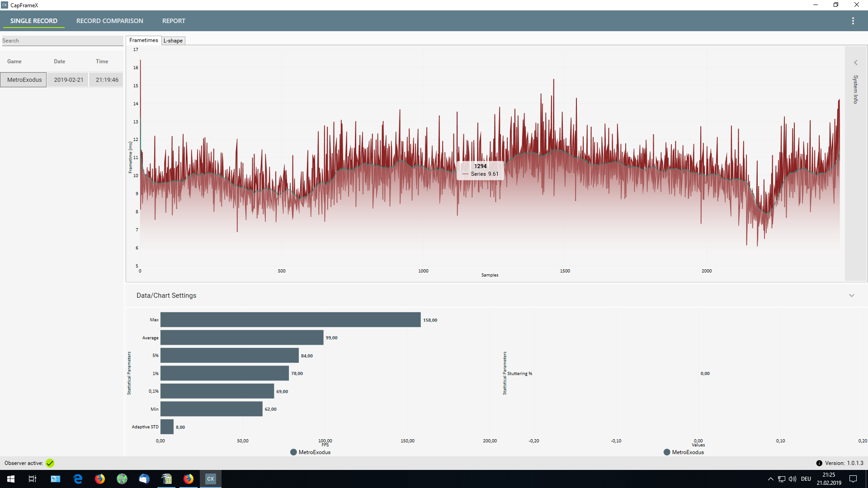The height and width of the screenshot is (488, 868).
Task: Toggle MetroExodus legend in the FPS chart
Action: (x=311, y=452)
